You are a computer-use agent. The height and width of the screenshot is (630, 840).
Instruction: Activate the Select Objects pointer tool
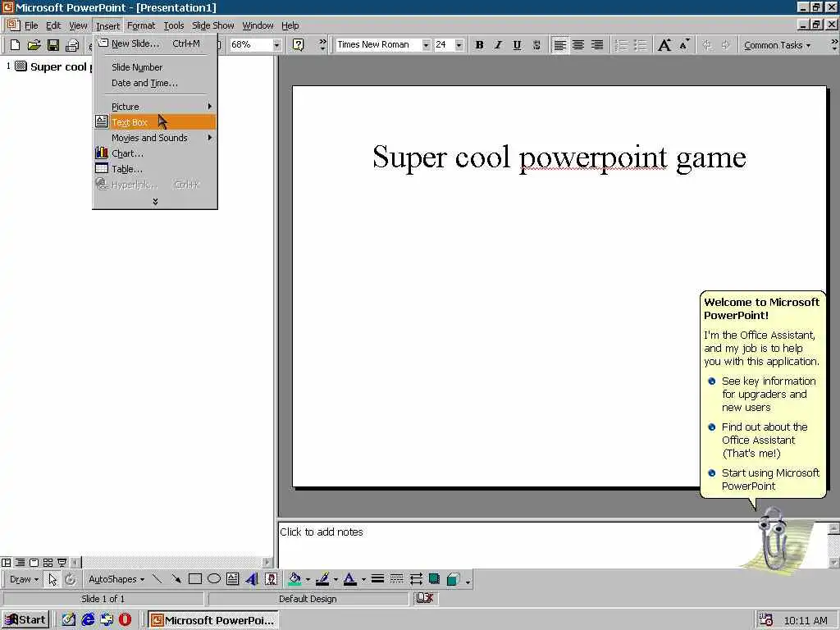click(x=52, y=579)
